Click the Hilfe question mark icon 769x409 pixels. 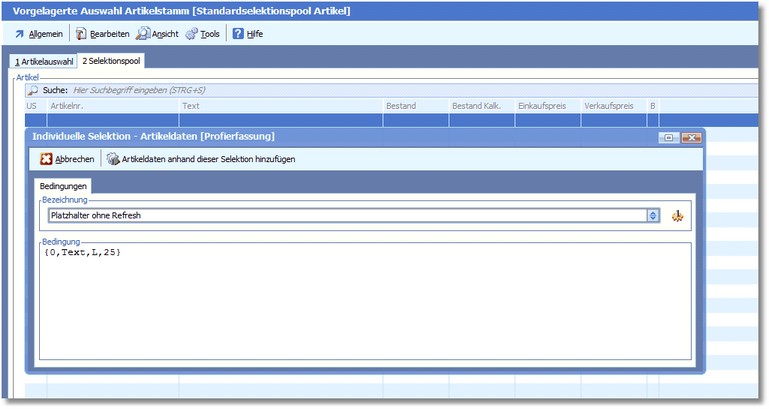coord(238,33)
